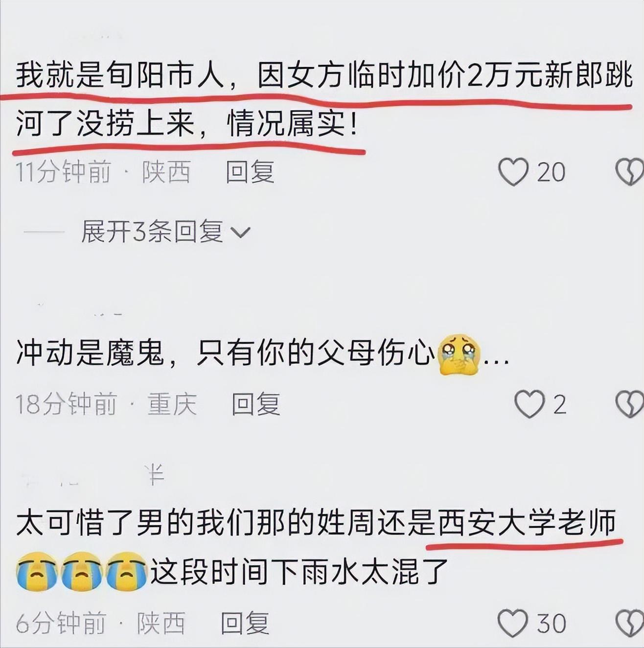Viewport: 644px width, 648px height.
Task: Dislike the first 陕西 comment
Action: coord(630,172)
